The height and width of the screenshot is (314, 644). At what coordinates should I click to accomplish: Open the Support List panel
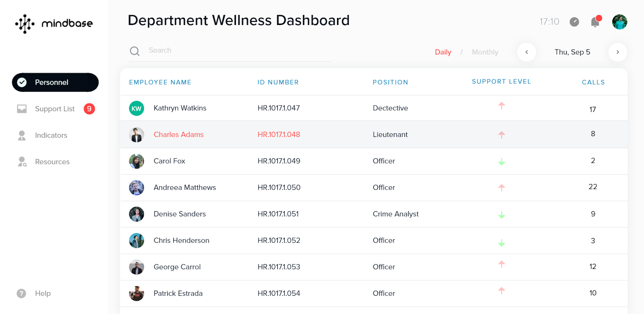54,109
